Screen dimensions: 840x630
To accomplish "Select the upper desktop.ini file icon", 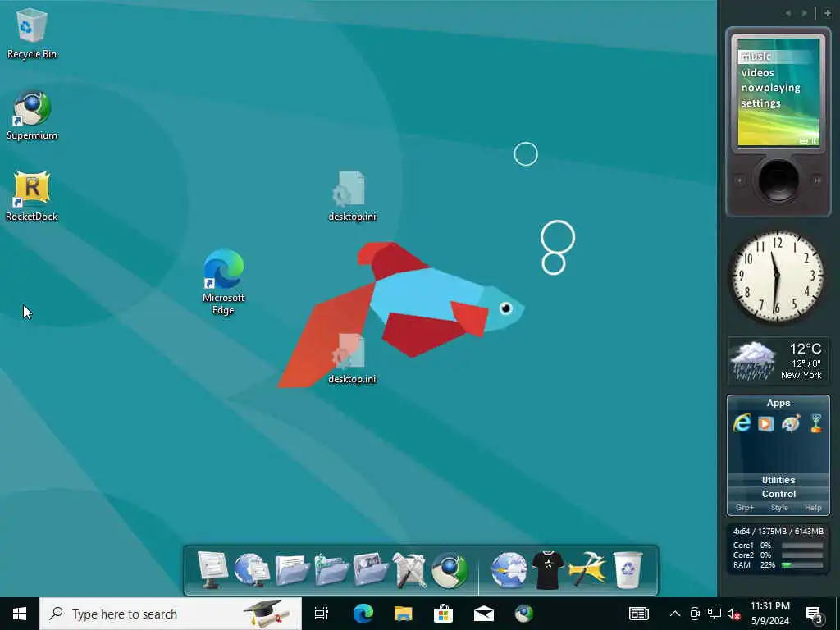I will 352,196.
